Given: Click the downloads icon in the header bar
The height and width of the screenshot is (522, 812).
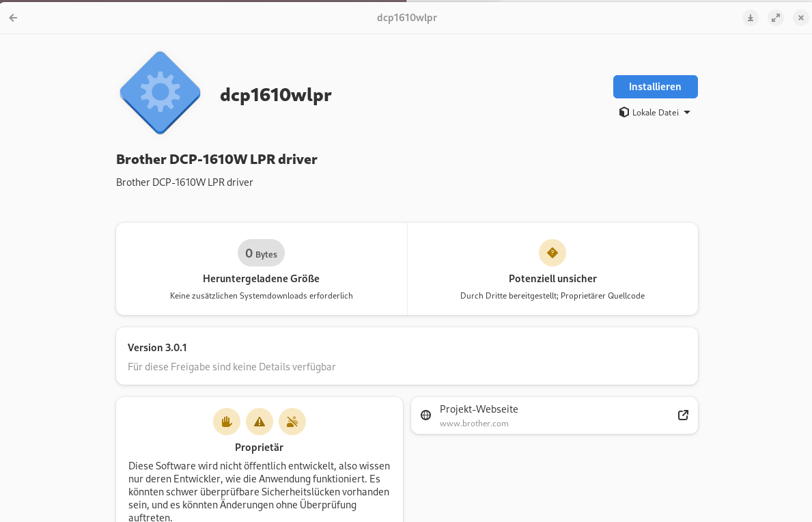Looking at the screenshot, I should [751, 18].
